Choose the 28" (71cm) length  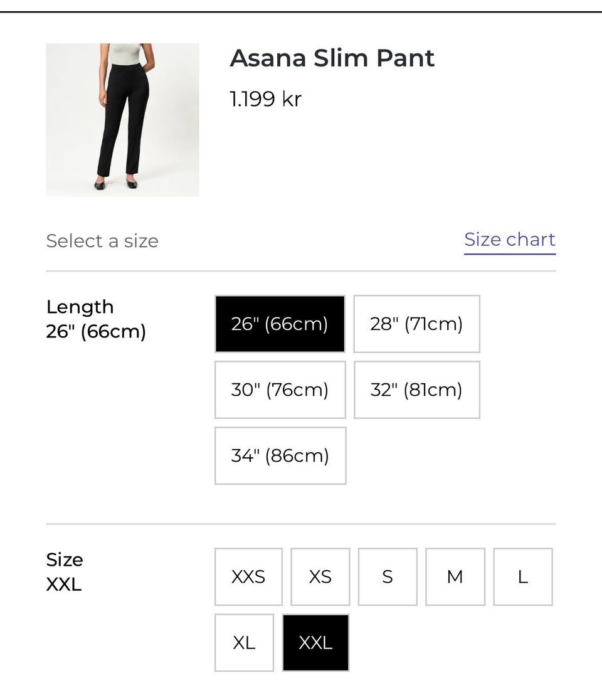[x=416, y=324]
